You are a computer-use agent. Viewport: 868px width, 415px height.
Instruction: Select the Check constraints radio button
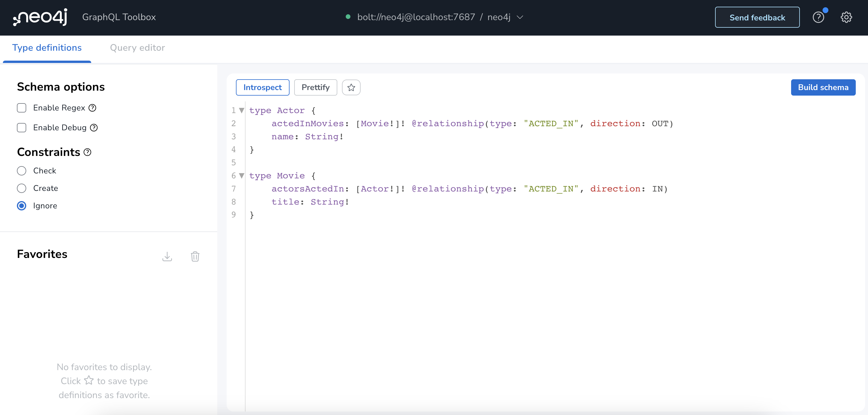coord(22,171)
